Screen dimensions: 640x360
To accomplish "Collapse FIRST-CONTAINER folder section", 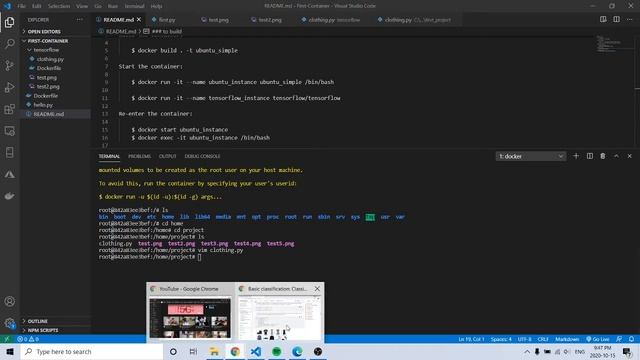I will point(48,41).
